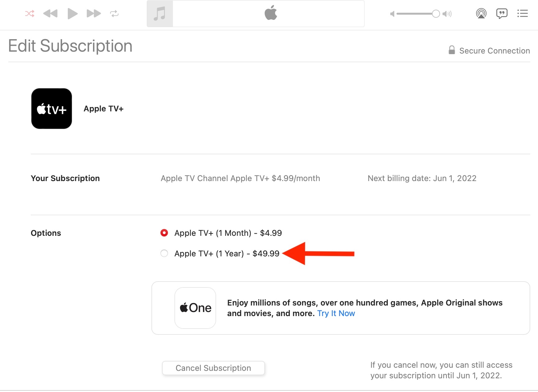The height and width of the screenshot is (392, 538).
Task: Click the Secure Connection lock icon
Action: (452, 50)
